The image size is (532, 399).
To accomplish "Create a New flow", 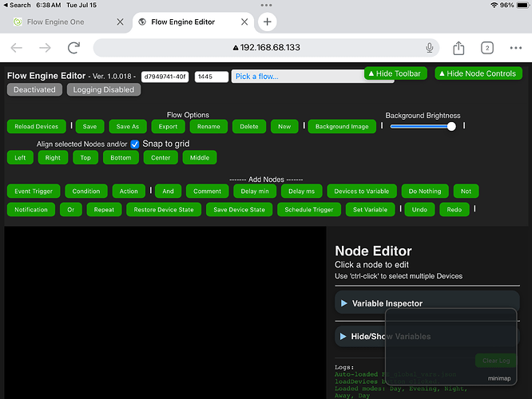I will [284, 126].
